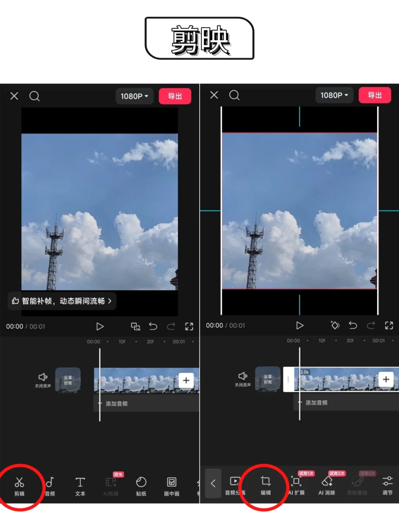Add clip with plus button in left timeline
This screenshot has width=399, height=532.
click(x=186, y=380)
